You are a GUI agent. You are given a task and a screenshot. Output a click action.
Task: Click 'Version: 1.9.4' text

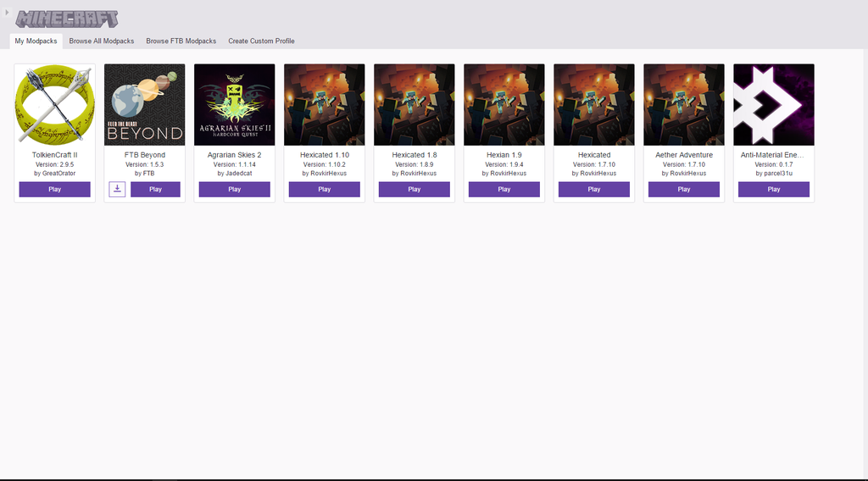(504, 165)
